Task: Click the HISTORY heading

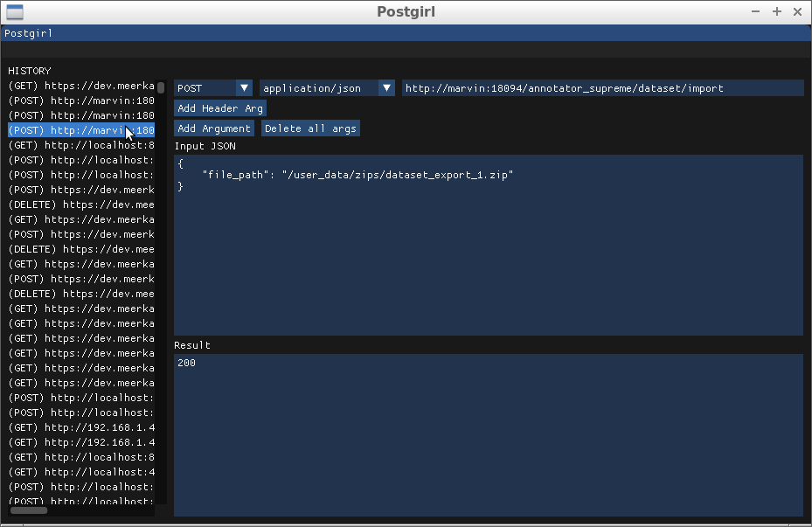Action: [30, 71]
